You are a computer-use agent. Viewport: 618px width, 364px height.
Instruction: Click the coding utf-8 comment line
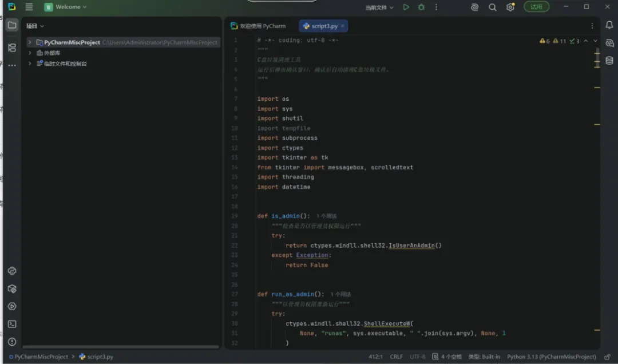point(298,40)
